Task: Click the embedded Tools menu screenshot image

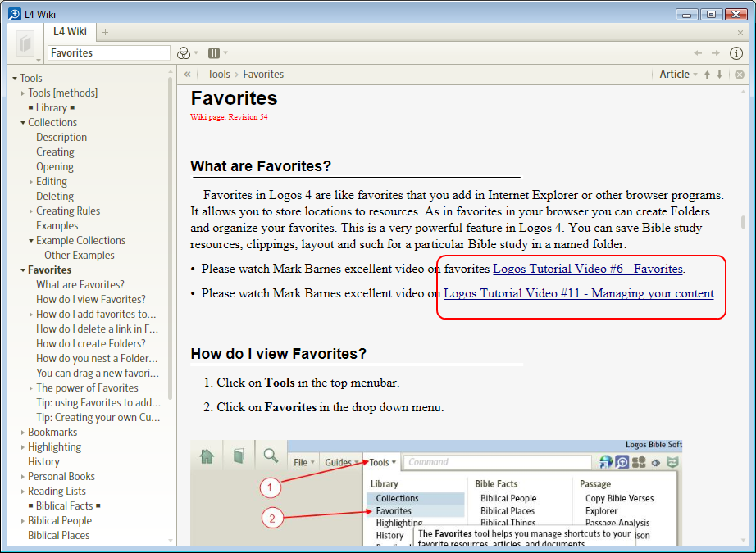Action: pyautogui.click(x=436, y=493)
